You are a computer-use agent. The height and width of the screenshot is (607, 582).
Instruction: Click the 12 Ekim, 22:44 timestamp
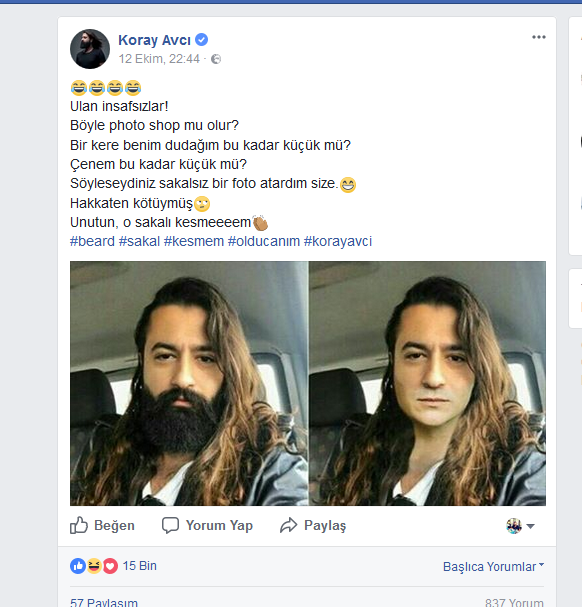pyautogui.click(x=159, y=59)
